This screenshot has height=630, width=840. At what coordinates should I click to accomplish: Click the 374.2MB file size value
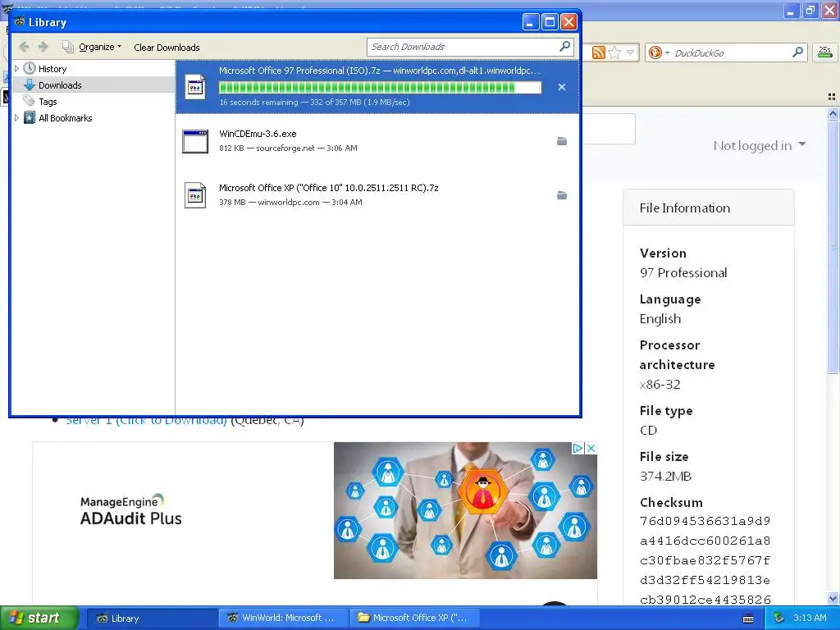click(665, 477)
